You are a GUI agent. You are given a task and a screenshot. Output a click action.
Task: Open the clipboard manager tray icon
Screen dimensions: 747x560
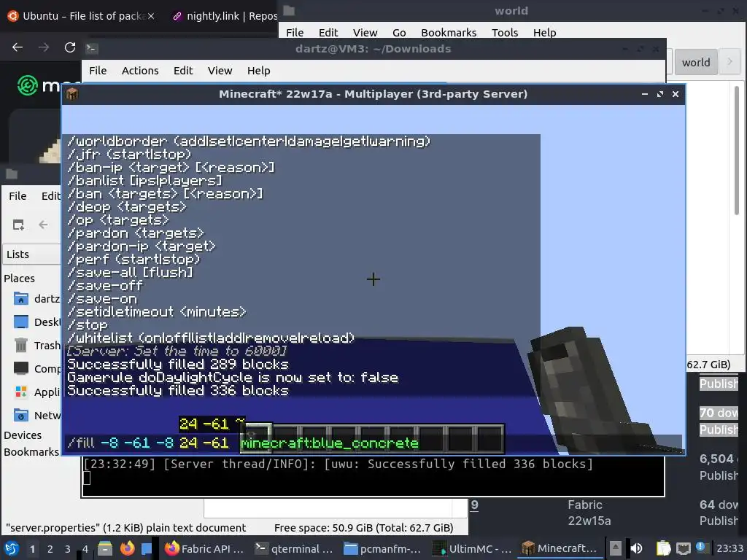(664, 548)
